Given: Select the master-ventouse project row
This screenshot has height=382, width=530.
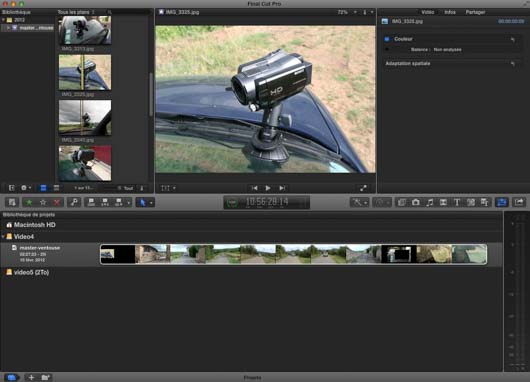Looking at the screenshot, I should (x=251, y=254).
